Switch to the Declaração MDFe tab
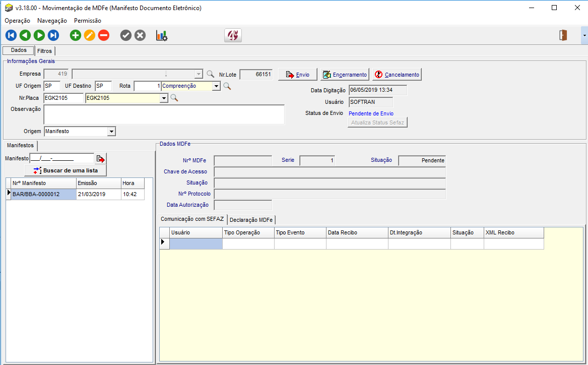 251,220
